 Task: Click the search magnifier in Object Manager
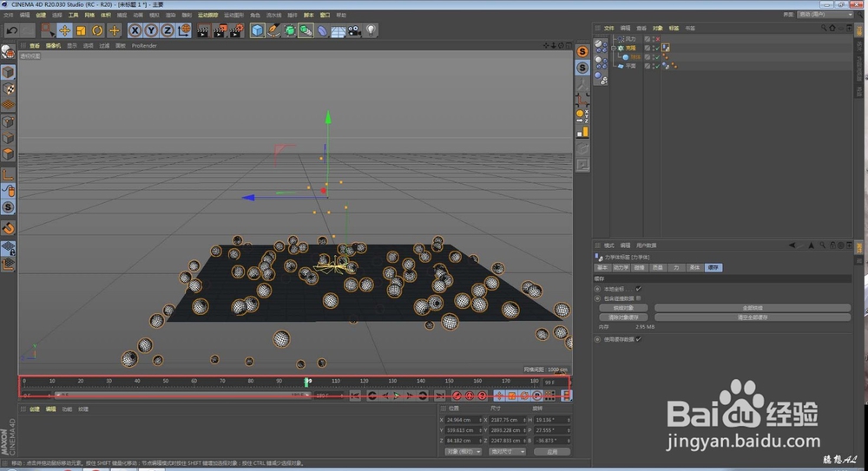tap(824, 28)
